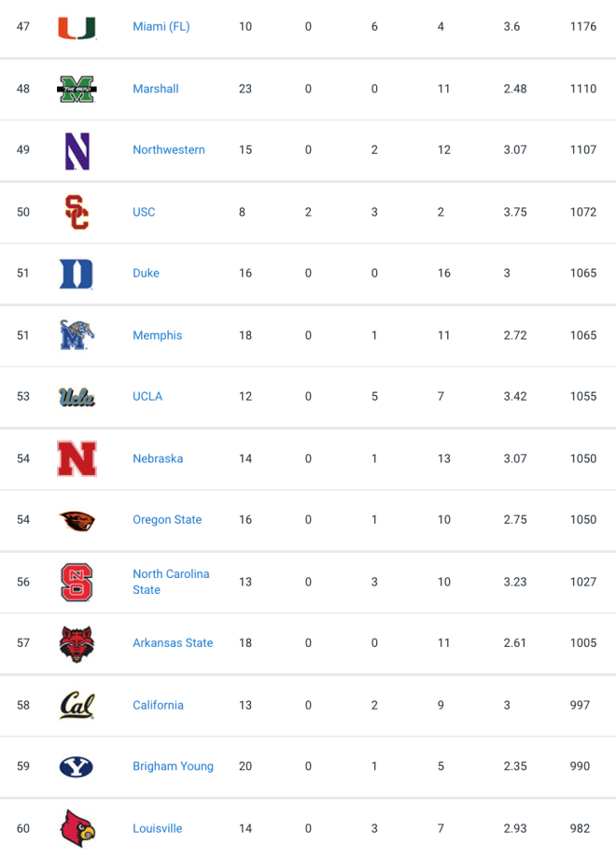Click the Arkansas State Red Wolves logo
This screenshot has width=616, height=859.
pyautogui.click(x=77, y=643)
